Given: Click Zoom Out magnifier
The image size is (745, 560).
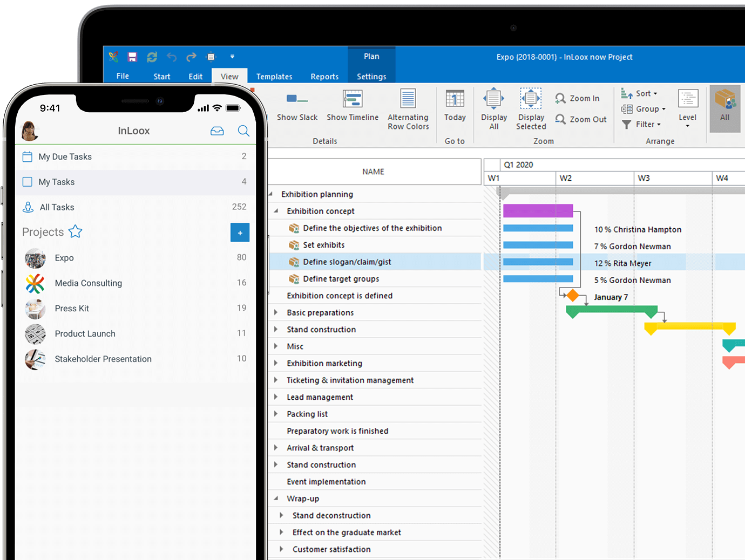Looking at the screenshot, I should pyautogui.click(x=581, y=119).
